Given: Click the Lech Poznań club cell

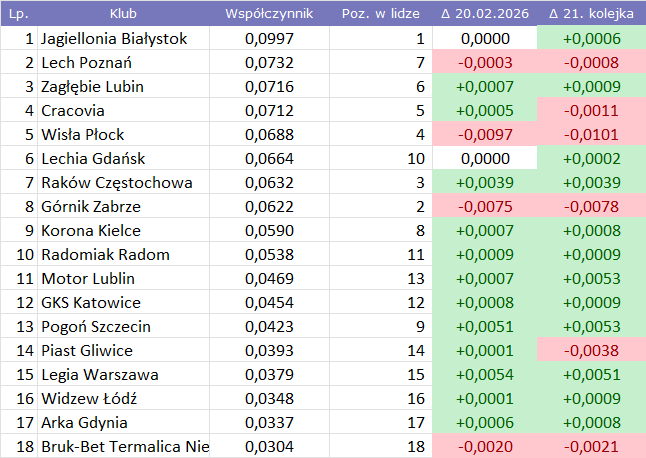Looking at the screenshot, I should pyautogui.click(x=123, y=63).
